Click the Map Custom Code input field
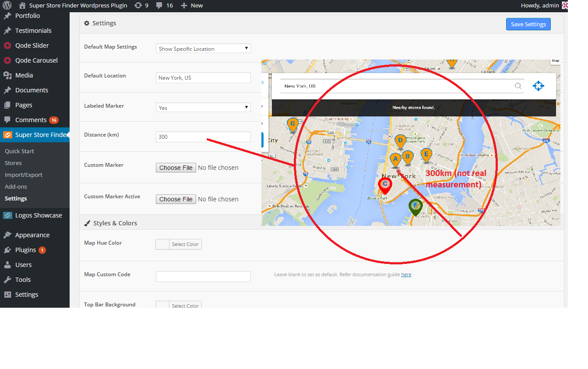 click(x=203, y=276)
